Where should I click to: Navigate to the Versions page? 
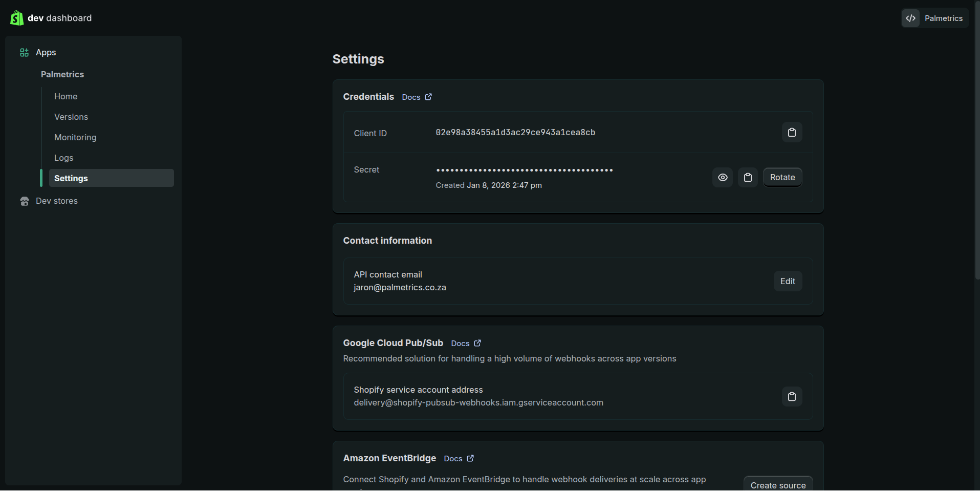tap(71, 117)
